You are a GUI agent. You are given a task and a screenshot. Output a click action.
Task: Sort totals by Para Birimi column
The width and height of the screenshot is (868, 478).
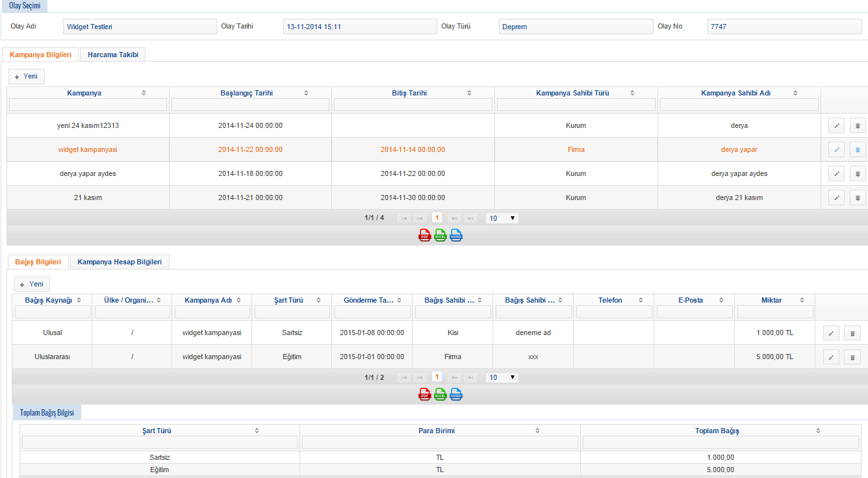click(537, 431)
